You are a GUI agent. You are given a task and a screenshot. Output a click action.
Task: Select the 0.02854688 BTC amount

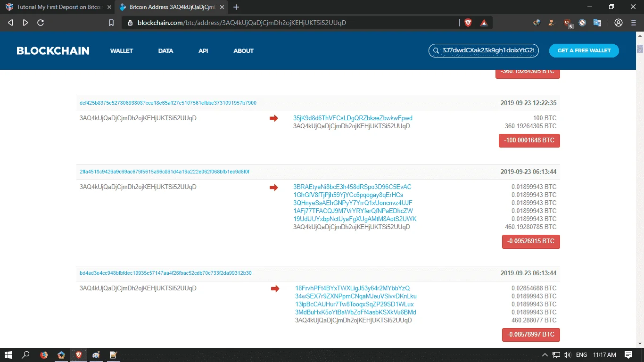click(534, 288)
